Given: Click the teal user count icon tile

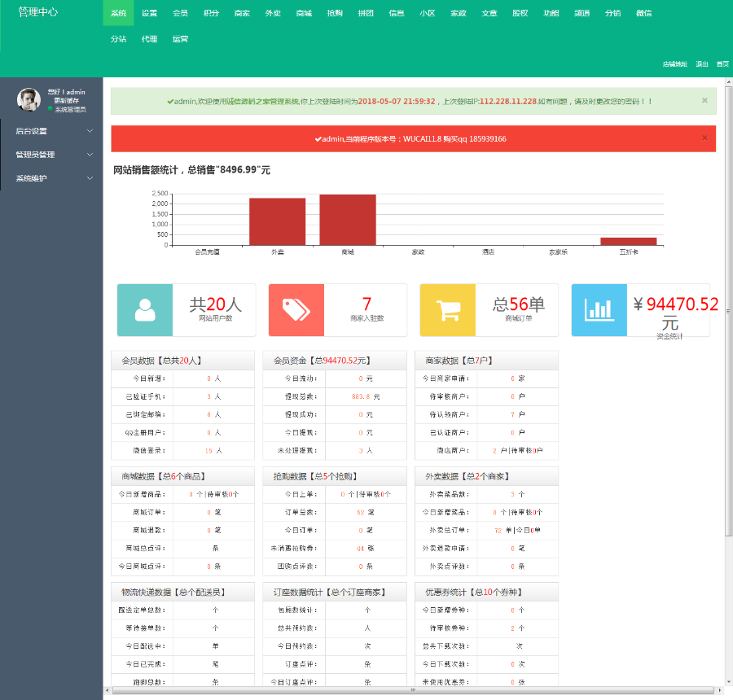Looking at the screenshot, I should click(x=145, y=310).
